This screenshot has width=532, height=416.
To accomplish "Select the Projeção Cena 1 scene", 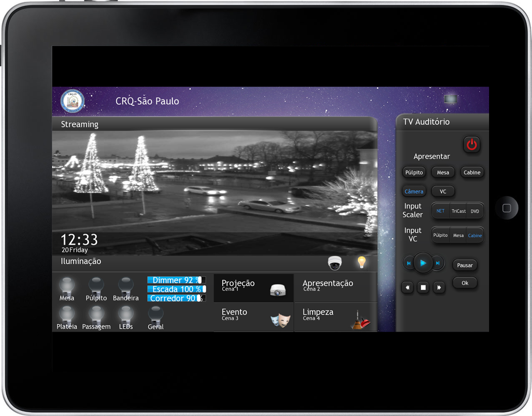I will tap(253, 287).
